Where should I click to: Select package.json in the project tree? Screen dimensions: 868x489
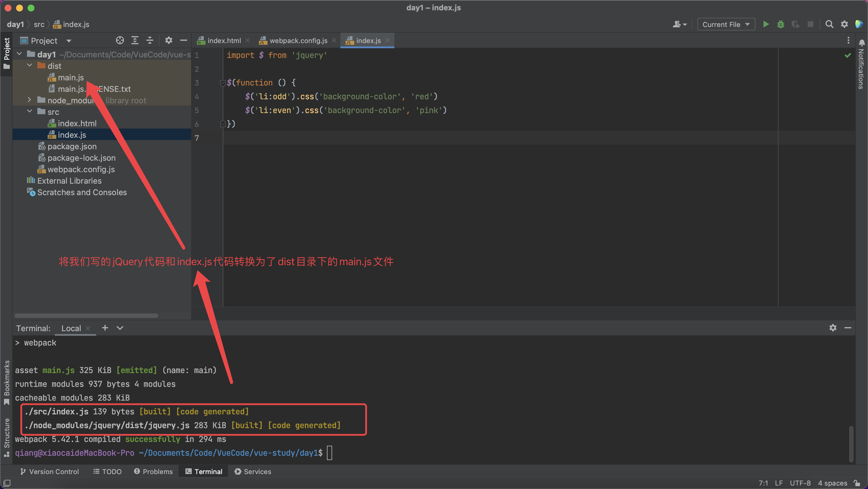click(x=72, y=146)
